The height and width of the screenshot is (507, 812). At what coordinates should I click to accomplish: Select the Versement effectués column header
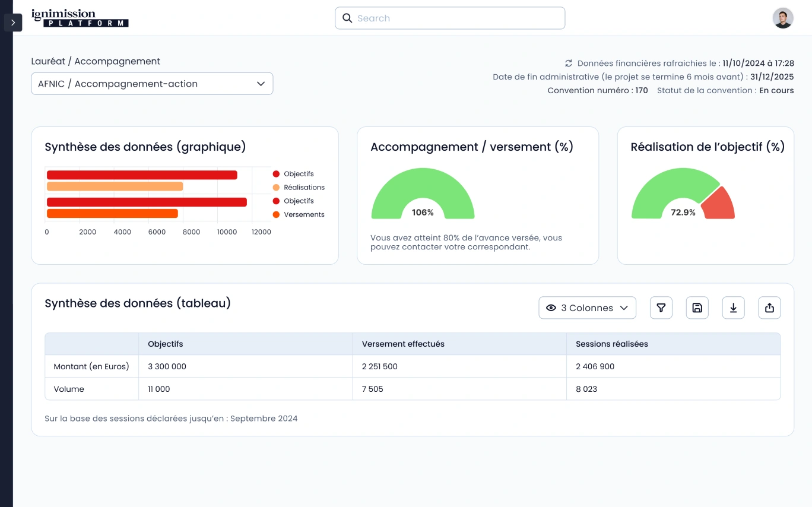coord(403,344)
